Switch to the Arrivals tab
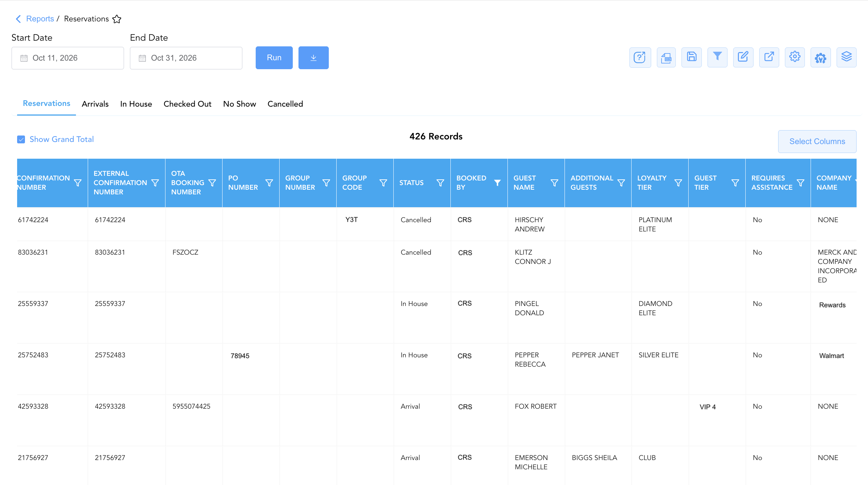 click(x=95, y=104)
